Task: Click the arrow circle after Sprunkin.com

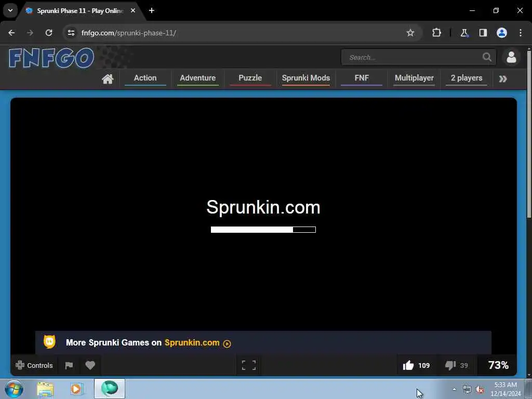Action: [x=227, y=344]
